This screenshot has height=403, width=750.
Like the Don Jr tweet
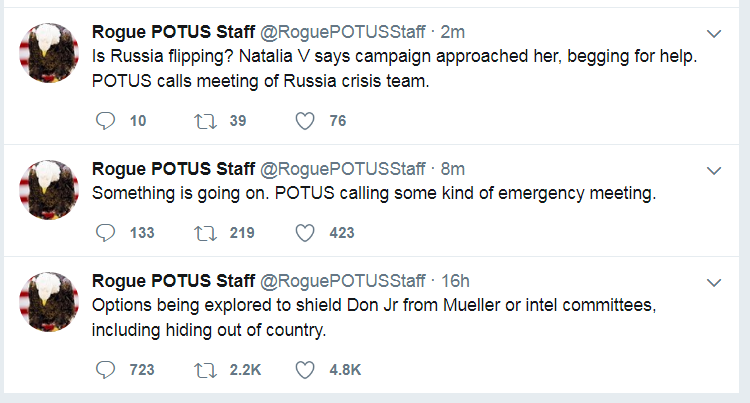click(305, 370)
